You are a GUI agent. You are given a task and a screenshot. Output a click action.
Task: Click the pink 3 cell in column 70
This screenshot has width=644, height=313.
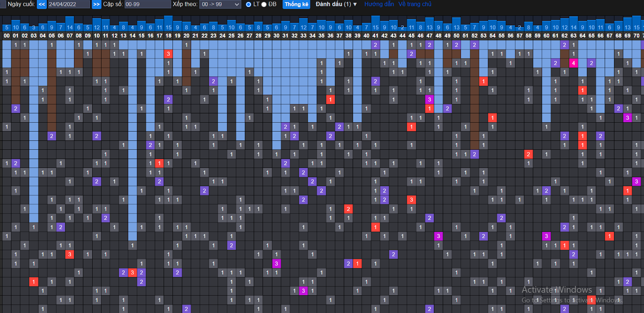coord(636,181)
